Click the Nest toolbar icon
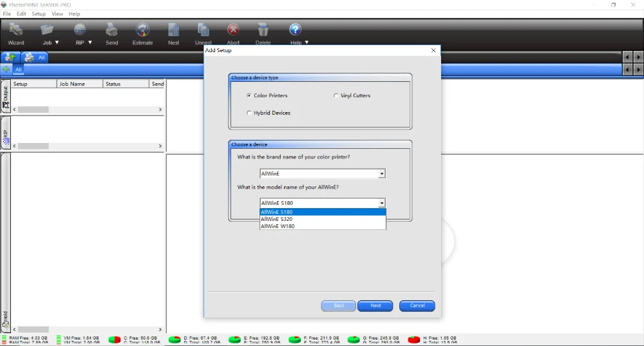The height and width of the screenshot is (346, 644). (173, 30)
